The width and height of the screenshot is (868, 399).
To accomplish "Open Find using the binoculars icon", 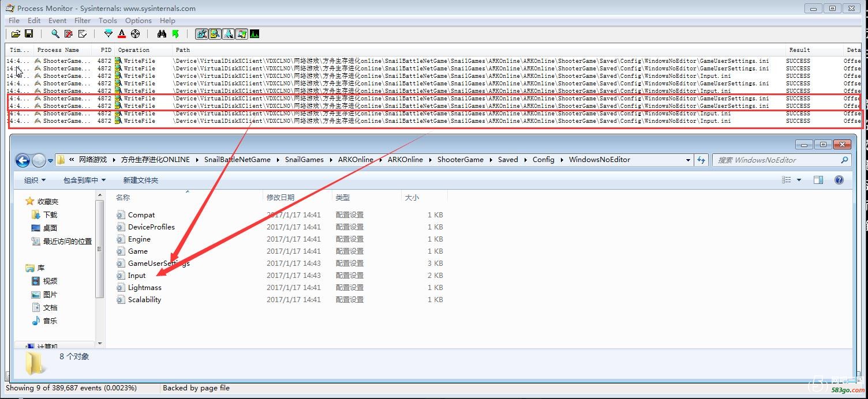I will (162, 34).
